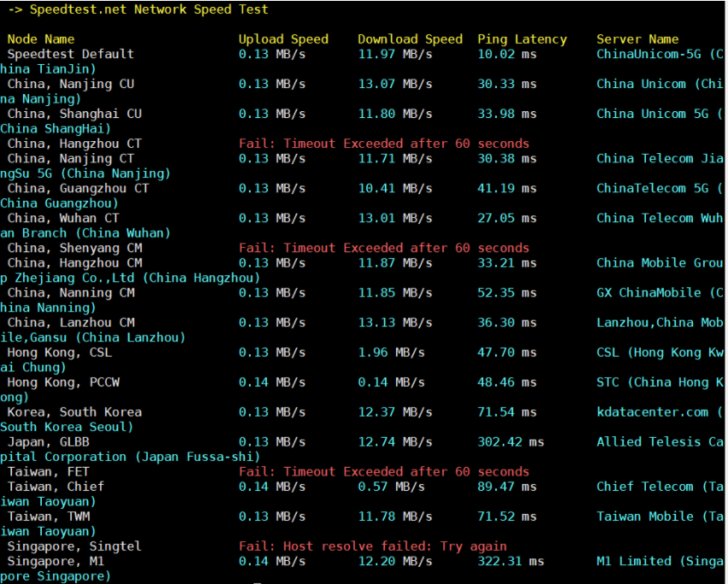Click the 11.97 MB/s download speed value
The width and height of the screenshot is (728, 584).
(x=395, y=54)
